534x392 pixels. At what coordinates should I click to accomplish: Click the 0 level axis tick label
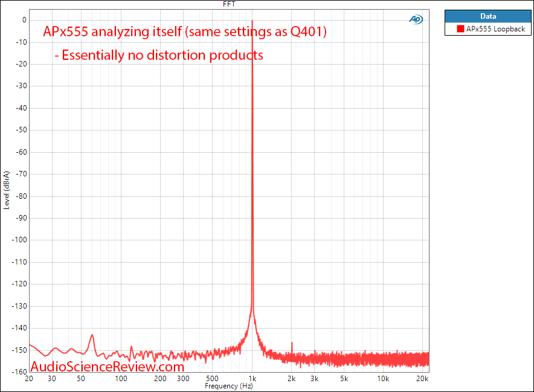24,20
